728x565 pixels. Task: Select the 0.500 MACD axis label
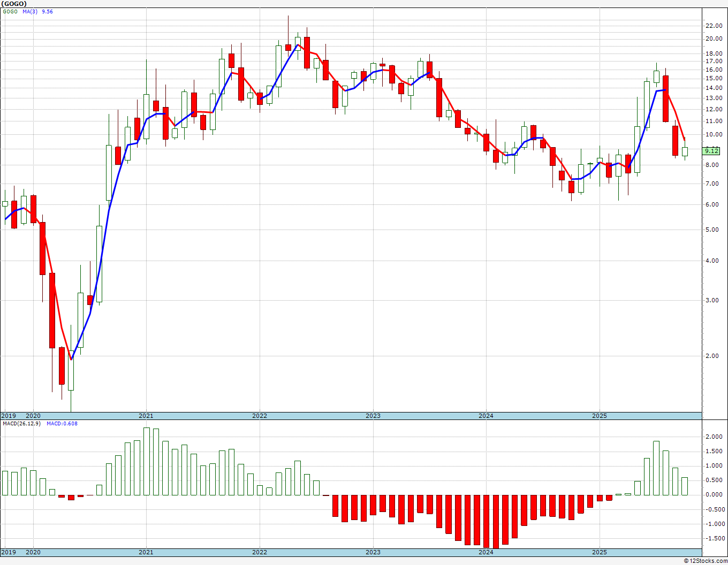pos(714,480)
